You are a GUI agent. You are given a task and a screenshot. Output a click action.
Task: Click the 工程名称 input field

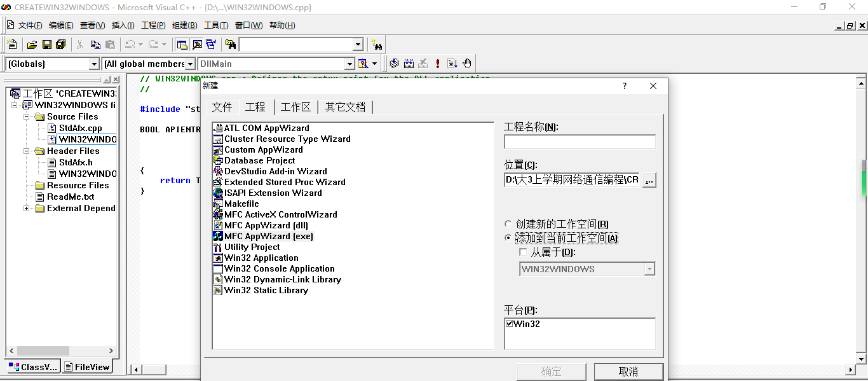580,142
